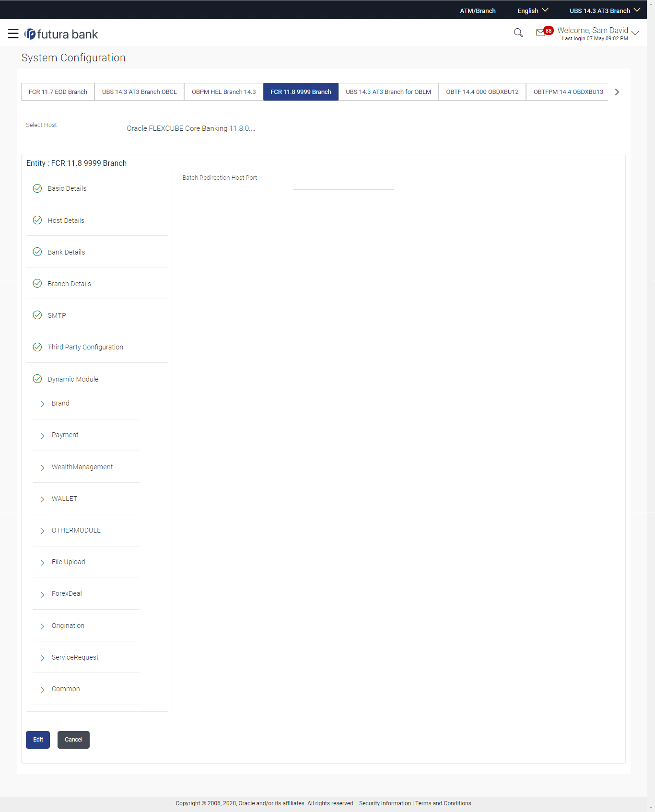The height and width of the screenshot is (812, 655).
Task: Click the Select Host label
Action: (x=41, y=125)
